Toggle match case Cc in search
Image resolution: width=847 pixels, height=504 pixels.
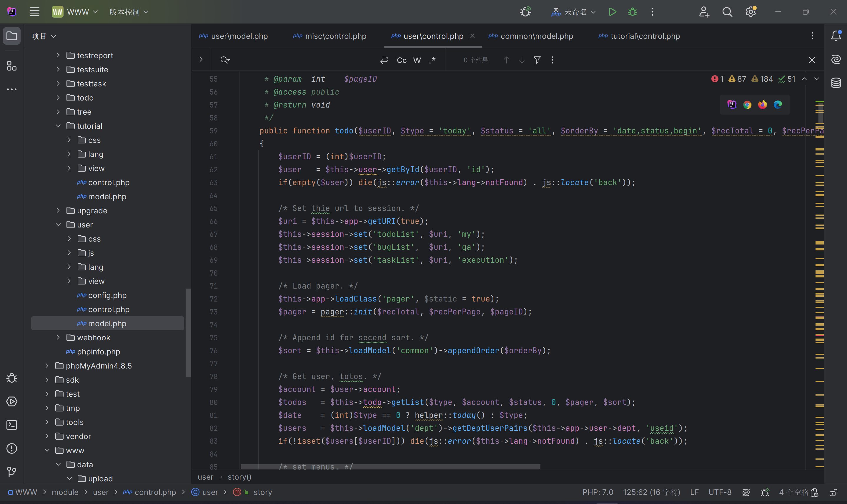pos(401,60)
